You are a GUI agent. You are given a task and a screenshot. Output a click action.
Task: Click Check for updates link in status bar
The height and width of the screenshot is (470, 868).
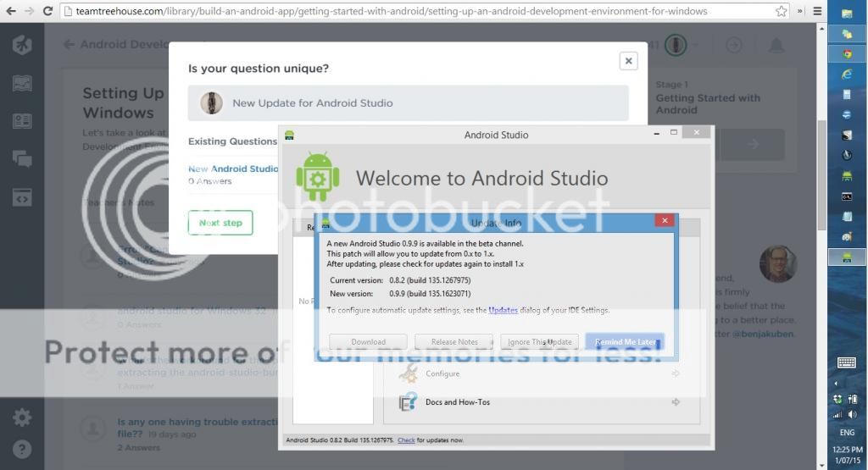[x=406, y=440]
